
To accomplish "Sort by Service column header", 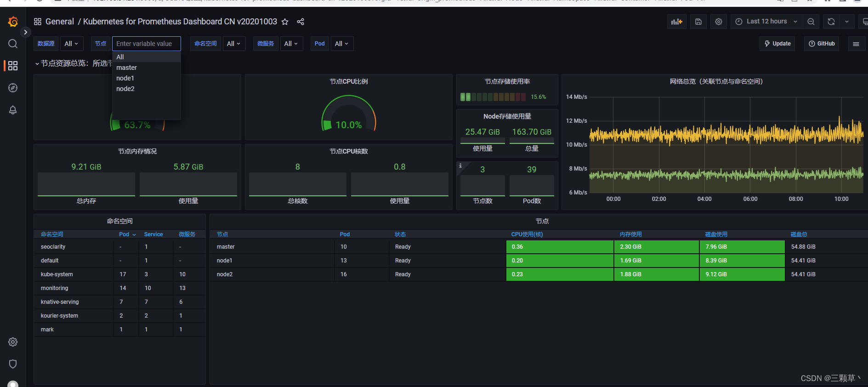I will (x=153, y=234).
